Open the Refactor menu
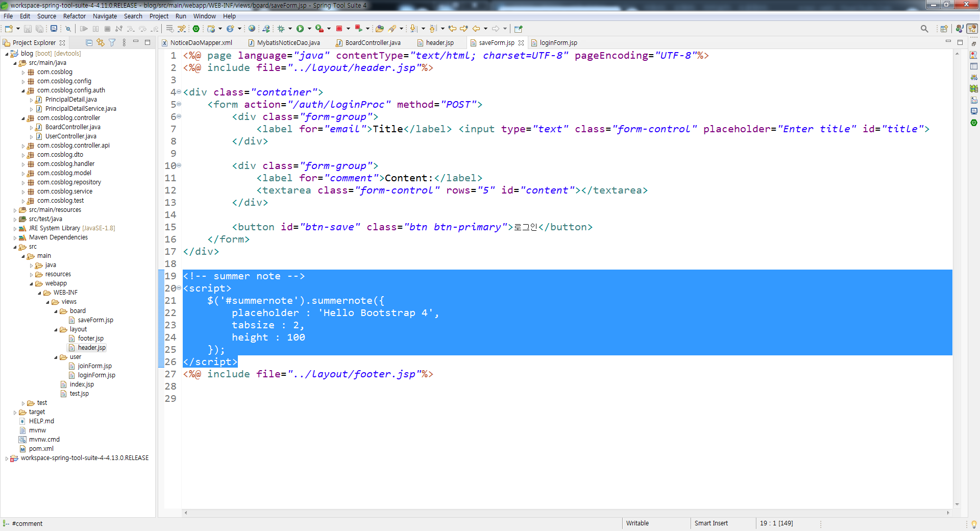980x531 pixels. pos(75,16)
